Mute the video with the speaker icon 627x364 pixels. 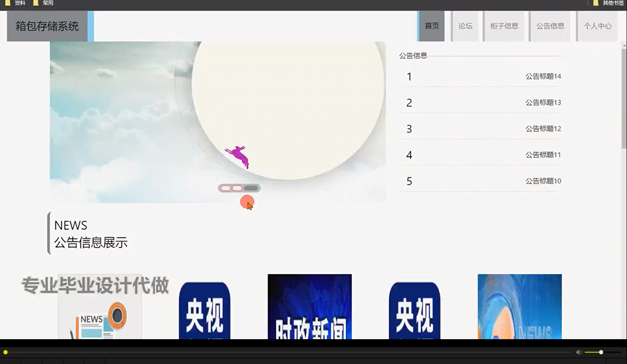point(578,352)
